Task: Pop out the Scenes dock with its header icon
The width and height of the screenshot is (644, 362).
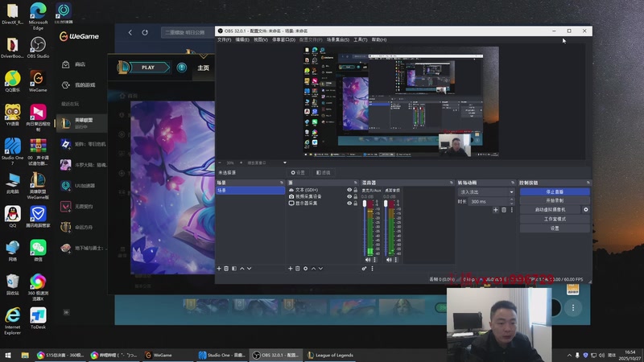Action: (x=282, y=183)
